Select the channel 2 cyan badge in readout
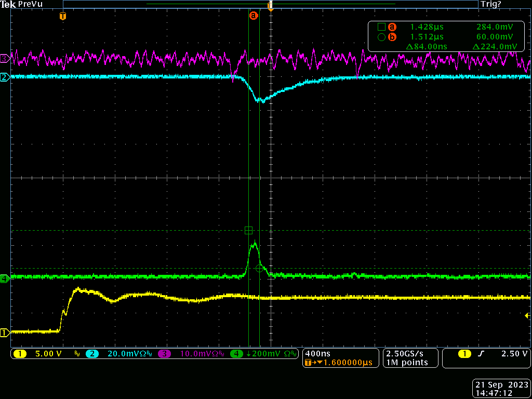This screenshot has height=399, width=532. click(92, 354)
